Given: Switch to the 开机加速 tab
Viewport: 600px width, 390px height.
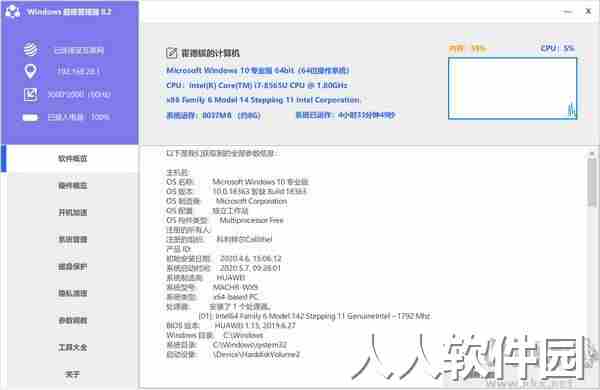Looking at the screenshot, I should coord(73,212).
